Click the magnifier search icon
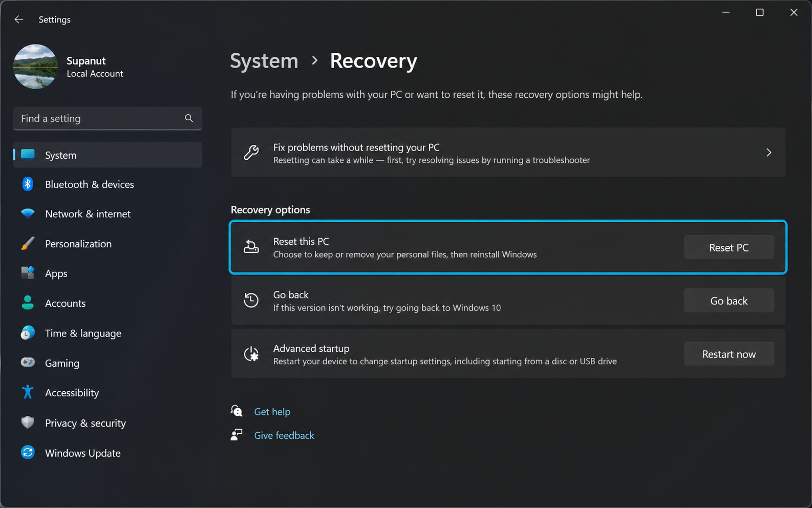This screenshot has width=812, height=508. 189,118
